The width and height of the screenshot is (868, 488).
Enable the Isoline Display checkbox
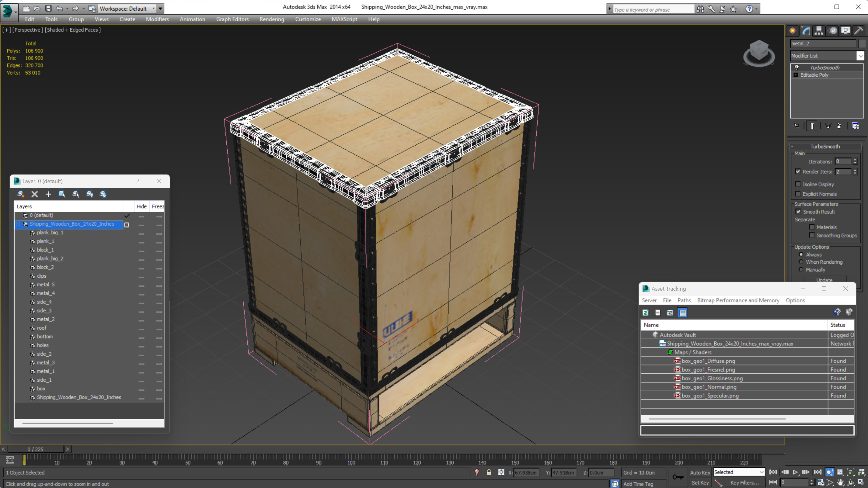[x=798, y=184]
